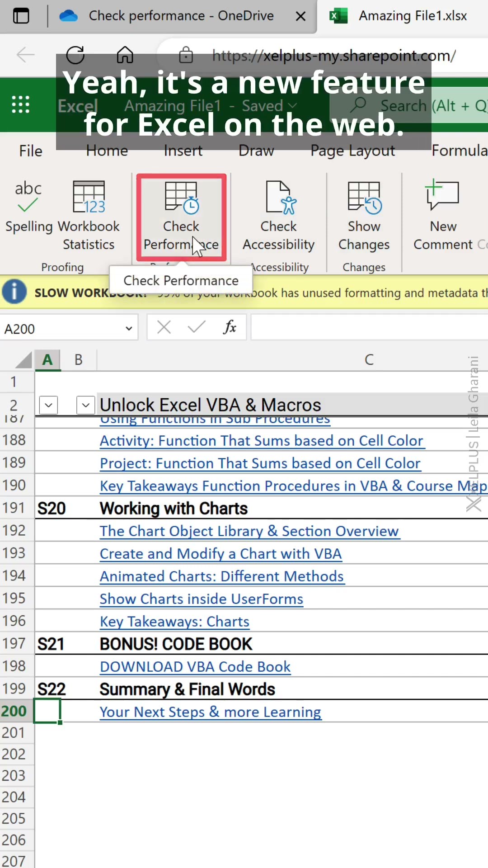Viewport: 488px width, 868px height.
Task: Select the row 203 header
Action: click(14, 776)
